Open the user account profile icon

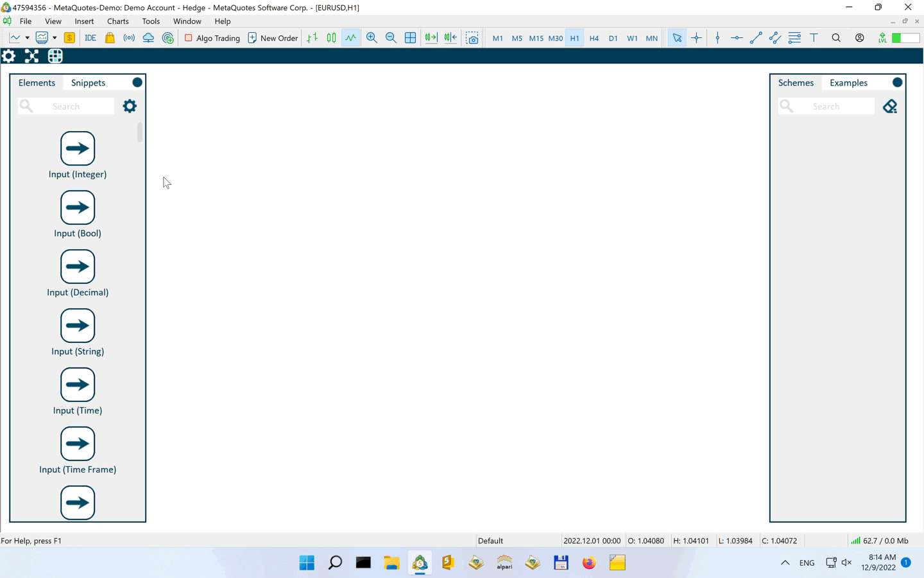click(x=860, y=38)
